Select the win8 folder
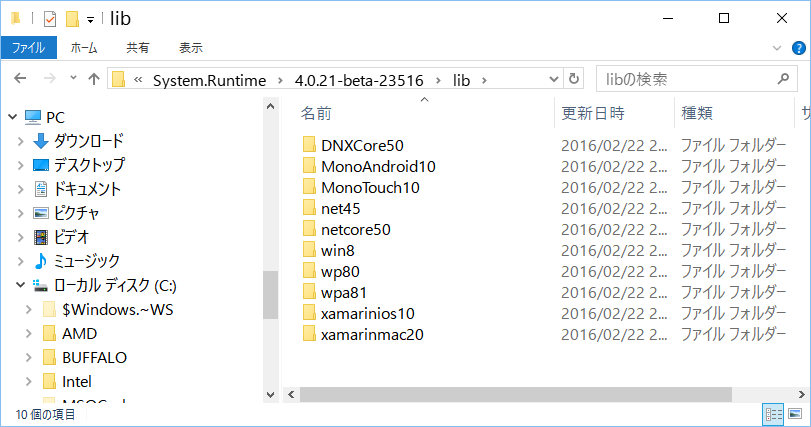 tap(338, 251)
